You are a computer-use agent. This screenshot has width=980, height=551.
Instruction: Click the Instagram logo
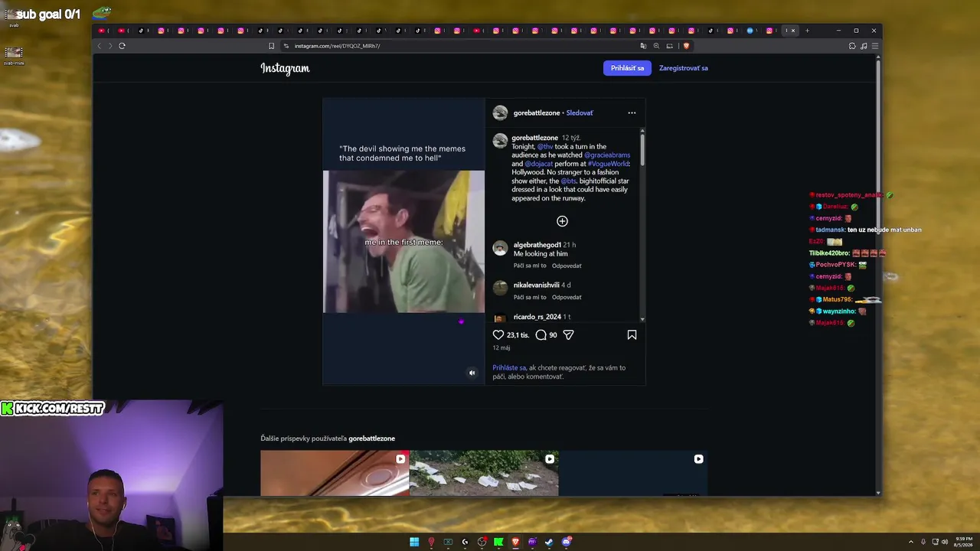(x=285, y=68)
